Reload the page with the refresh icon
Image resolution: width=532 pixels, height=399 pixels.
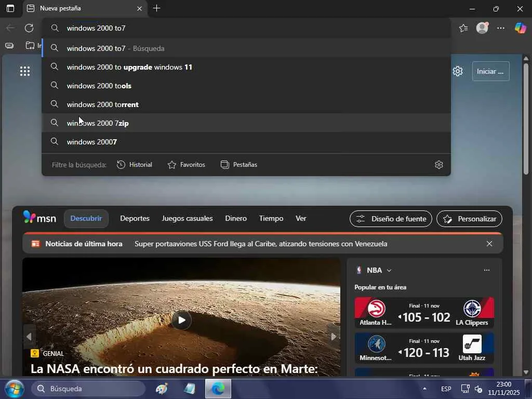coord(29,28)
